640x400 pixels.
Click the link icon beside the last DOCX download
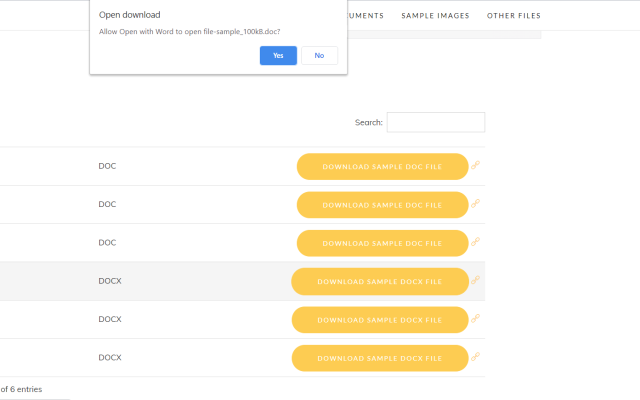pyautogui.click(x=476, y=356)
